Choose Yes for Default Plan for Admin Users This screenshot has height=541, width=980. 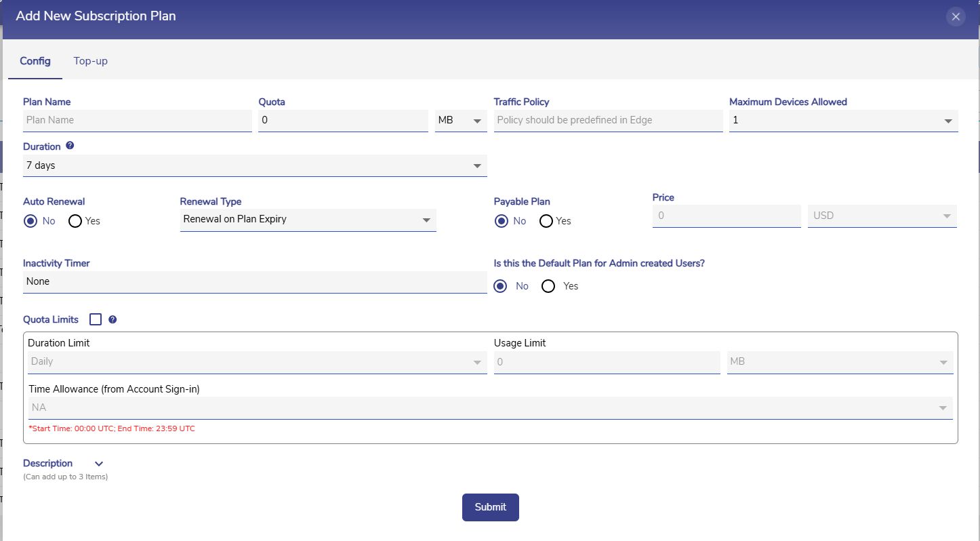[x=549, y=286]
